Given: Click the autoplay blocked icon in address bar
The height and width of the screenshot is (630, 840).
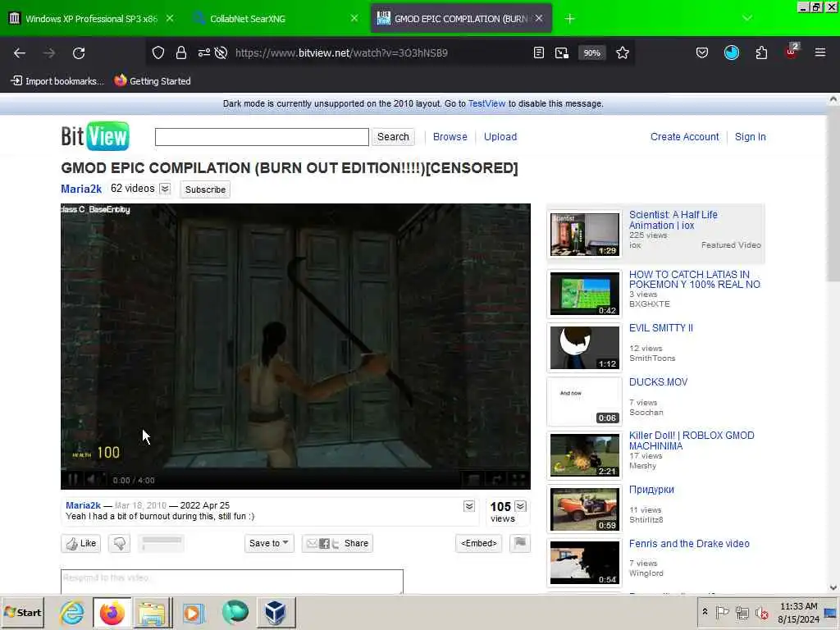Looking at the screenshot, I should coord(221,53).
